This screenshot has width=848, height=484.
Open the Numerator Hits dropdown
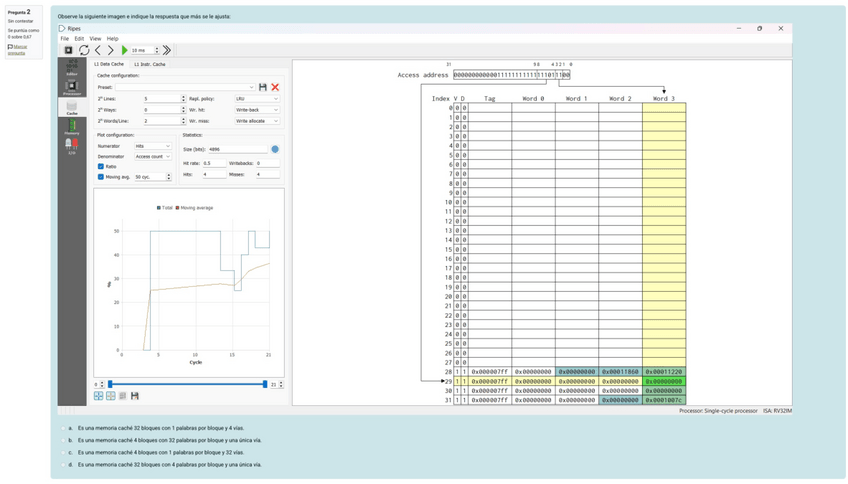tap(153, 146)
